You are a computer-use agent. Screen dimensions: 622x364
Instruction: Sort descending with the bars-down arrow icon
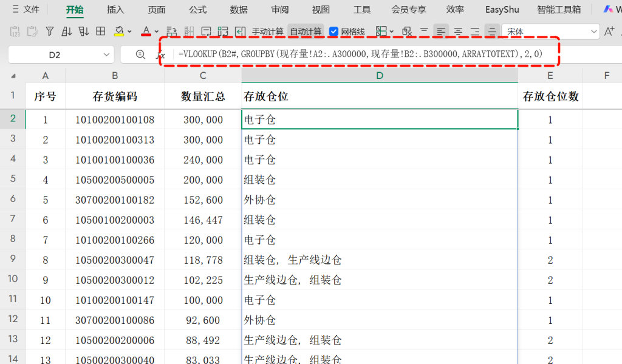coord(84,32)
